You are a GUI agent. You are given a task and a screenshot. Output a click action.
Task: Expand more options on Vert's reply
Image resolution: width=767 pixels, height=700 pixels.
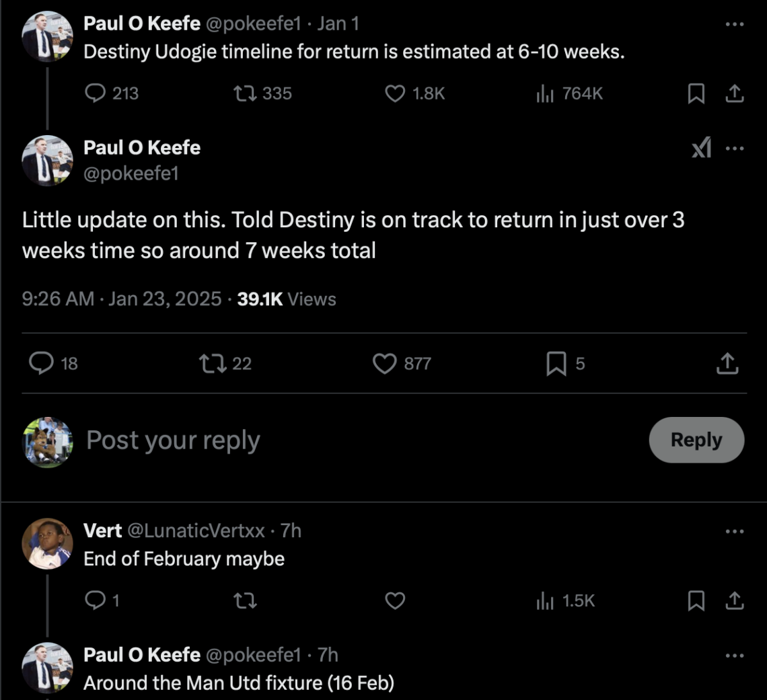coord(735,531)
